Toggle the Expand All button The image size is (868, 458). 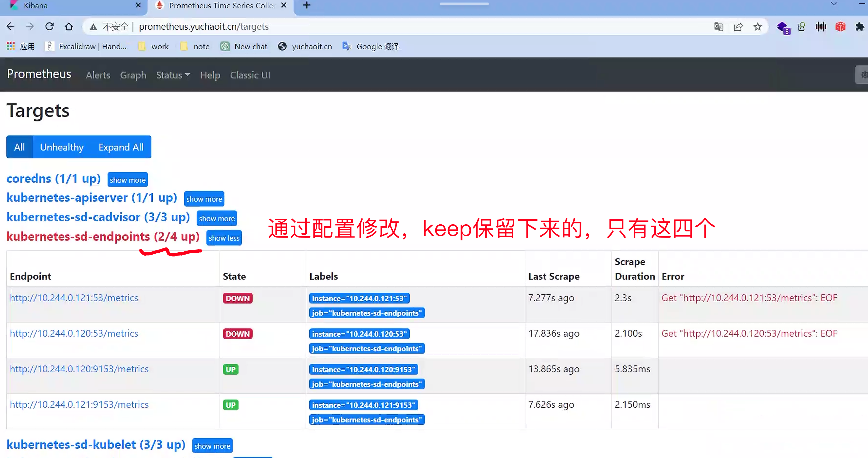point(121,147)
